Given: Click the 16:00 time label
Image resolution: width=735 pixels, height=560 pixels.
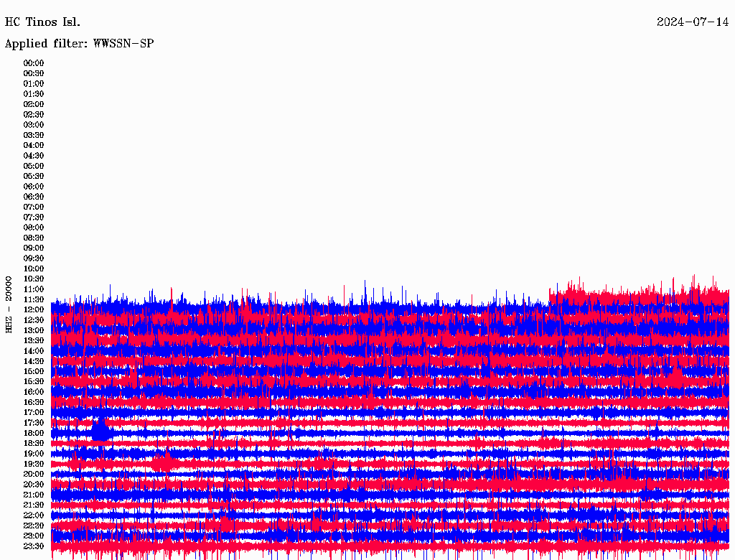Looking at the screenshot, I should click(34, 392).
